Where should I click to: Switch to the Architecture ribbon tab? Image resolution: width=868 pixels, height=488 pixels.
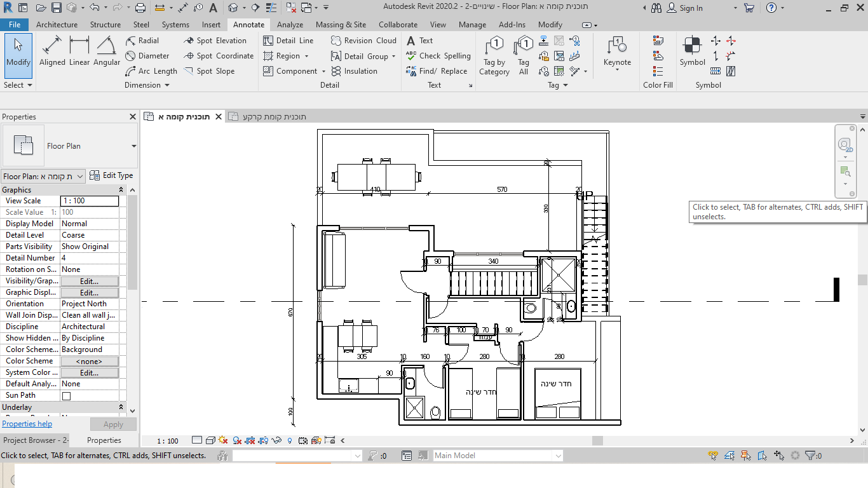pyautogui.click(x=57, y=25)
